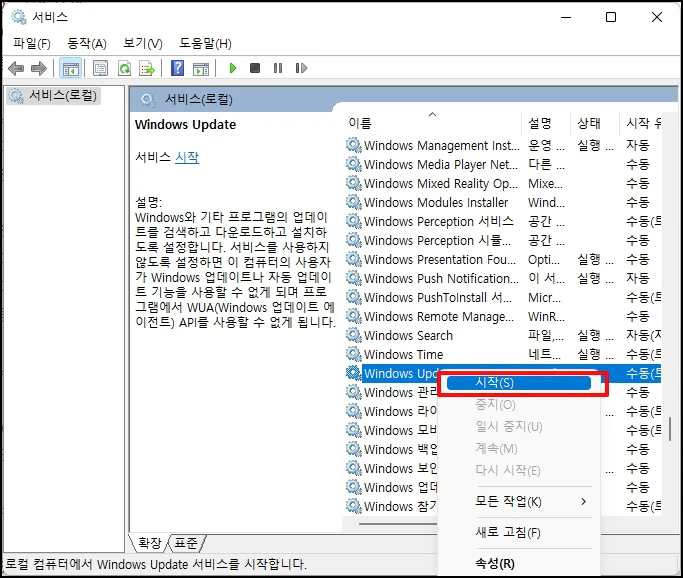Screen dimensions: 683x578
Task: Click the gear icon of Windows PushToInstall
Action: pyautogui.click(x=354, y=297)
